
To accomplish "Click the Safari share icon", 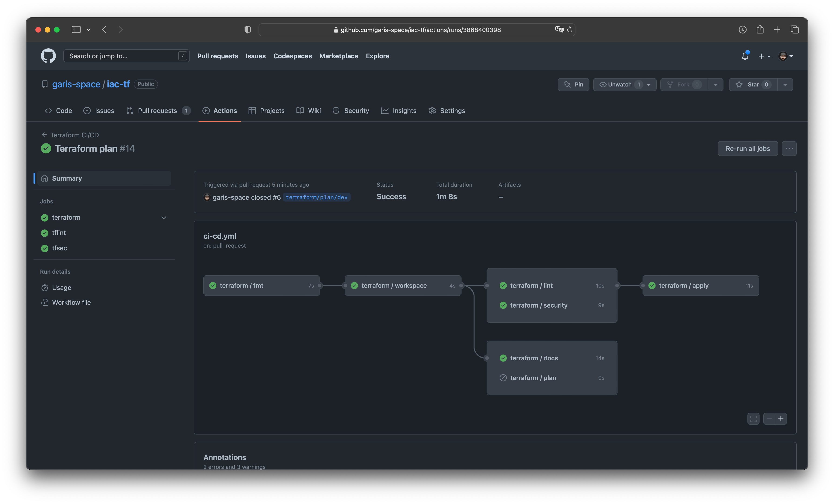I will click(x=760, y=30).
